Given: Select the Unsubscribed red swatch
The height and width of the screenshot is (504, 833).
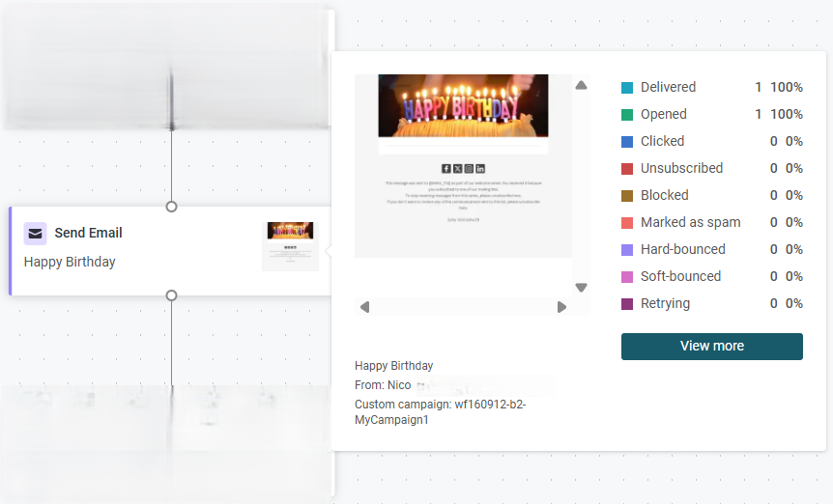Looking at the screenshot, I should click(627, 169).
